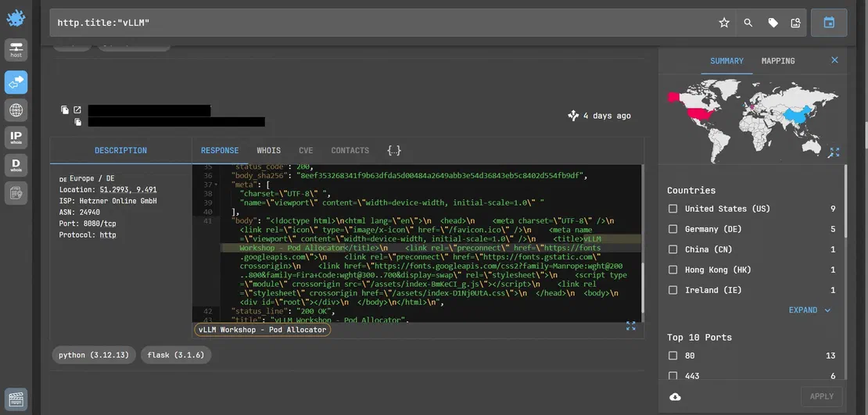Open the Netlas logo home icon
The image size is (868, 415).
pos(16,18)
